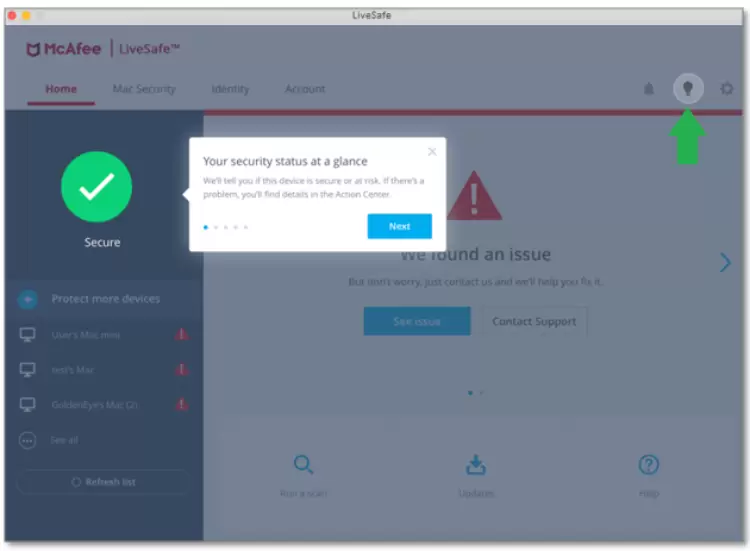The height and width of the screenshot is (551, 750).
Task: Click the lightbulb tips icon
Action: 688,88
